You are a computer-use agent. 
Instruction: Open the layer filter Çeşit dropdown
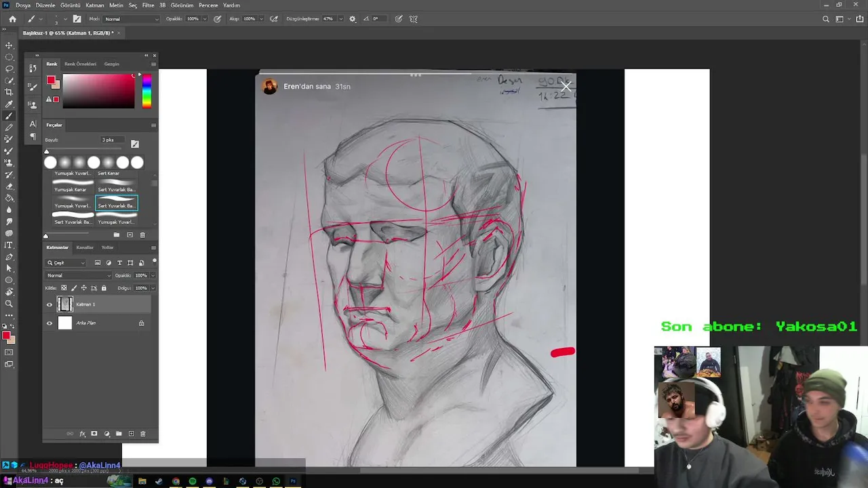66,263
